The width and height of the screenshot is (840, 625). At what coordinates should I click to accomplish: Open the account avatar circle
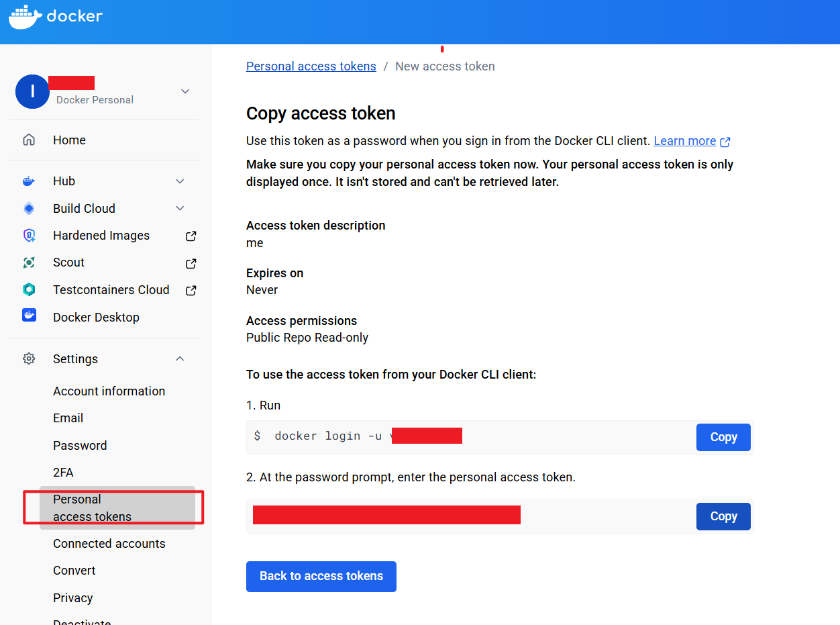click(32, 92)
